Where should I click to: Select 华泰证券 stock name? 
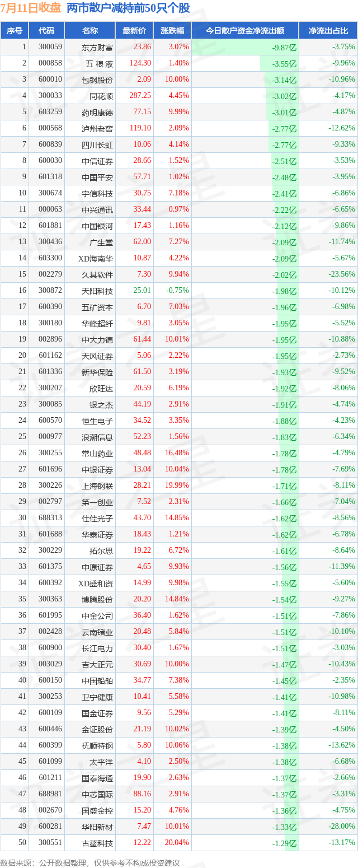click(97, 534)
